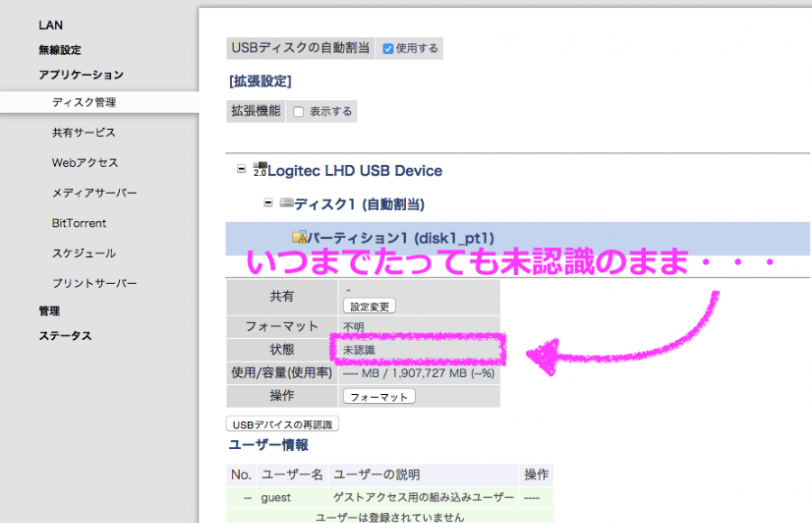Open Webアクセス settings
The width and height of the screenshot is (812, 523).
tap(85, 163)
